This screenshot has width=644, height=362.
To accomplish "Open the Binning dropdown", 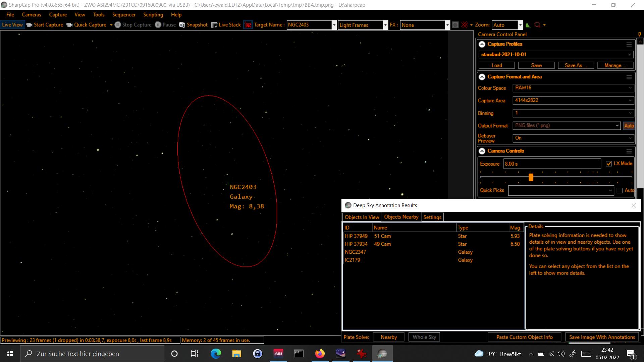I will [573, 113].
